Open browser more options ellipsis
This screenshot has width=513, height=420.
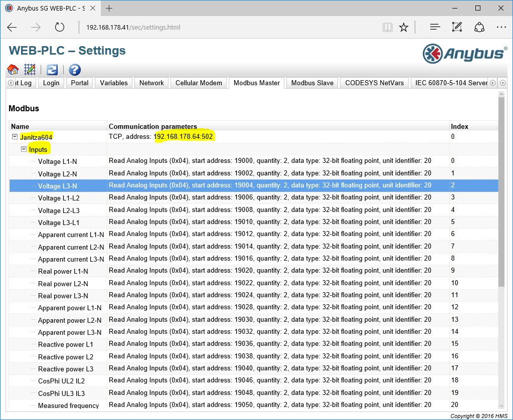click(x=501, y=27)
